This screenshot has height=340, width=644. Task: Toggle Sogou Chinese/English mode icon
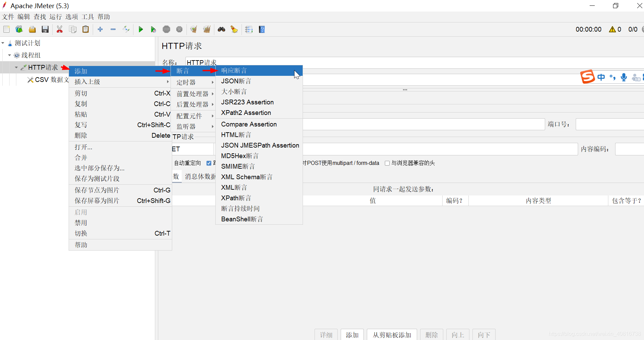(x=601, y=77)
